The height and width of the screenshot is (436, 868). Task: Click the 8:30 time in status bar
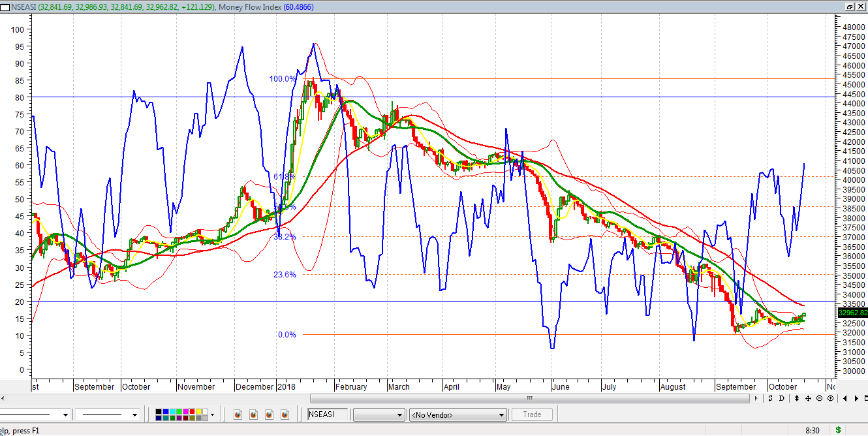point(812,431)
